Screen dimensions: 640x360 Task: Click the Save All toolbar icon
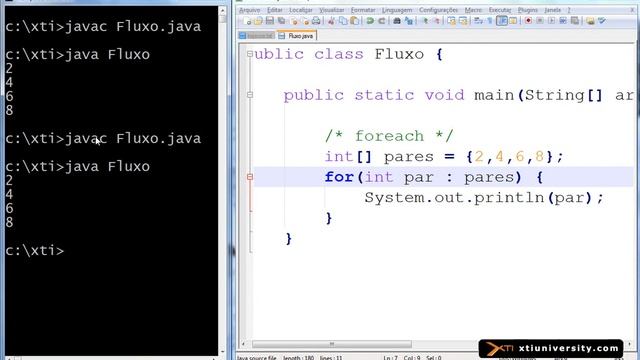coord(282,21)
